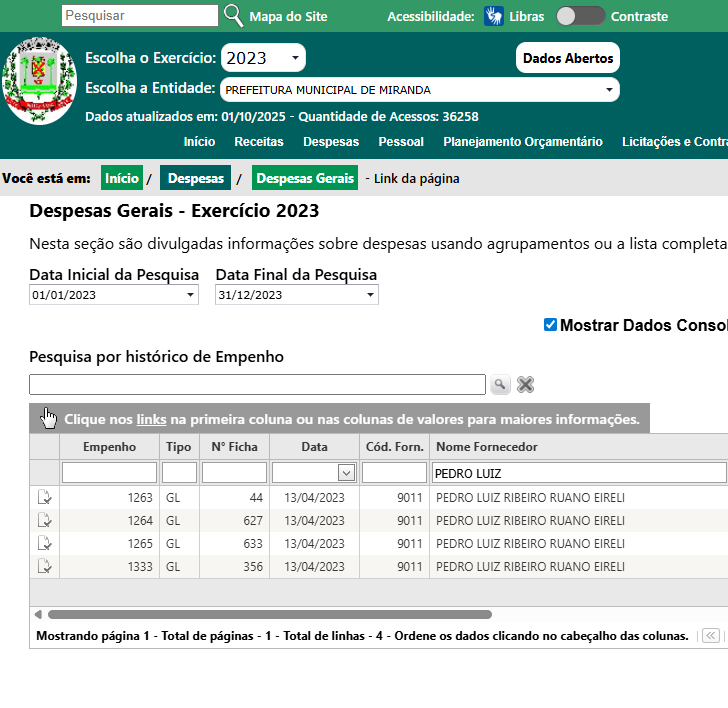The height and width of the screenshot is (708, 728).
Task: Open the Exercício year dropdown
Action: click(x=263, y=58)
